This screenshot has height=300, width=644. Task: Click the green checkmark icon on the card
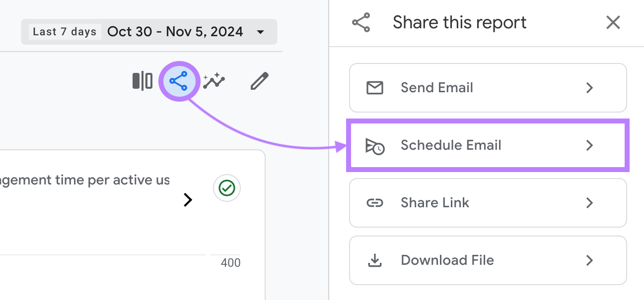[x=226, y=188]
